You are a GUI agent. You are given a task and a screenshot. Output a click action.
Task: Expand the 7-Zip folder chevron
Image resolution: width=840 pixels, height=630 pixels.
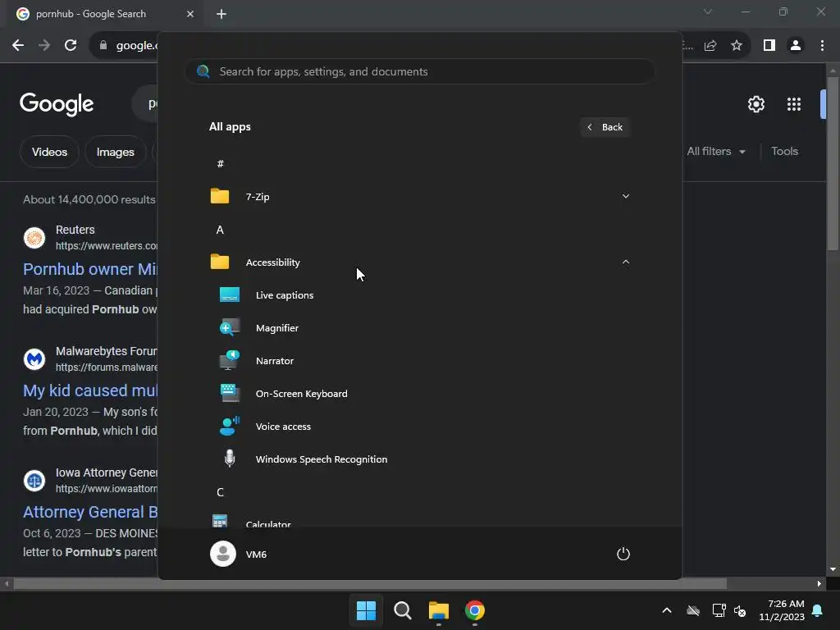click(626, 197)
